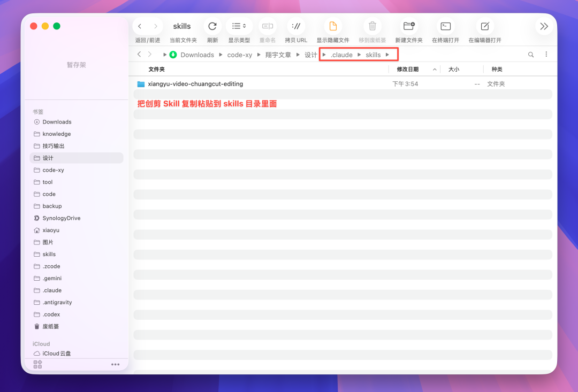
Task: Click the copy URL icon
Action: [x=296, y=26]
